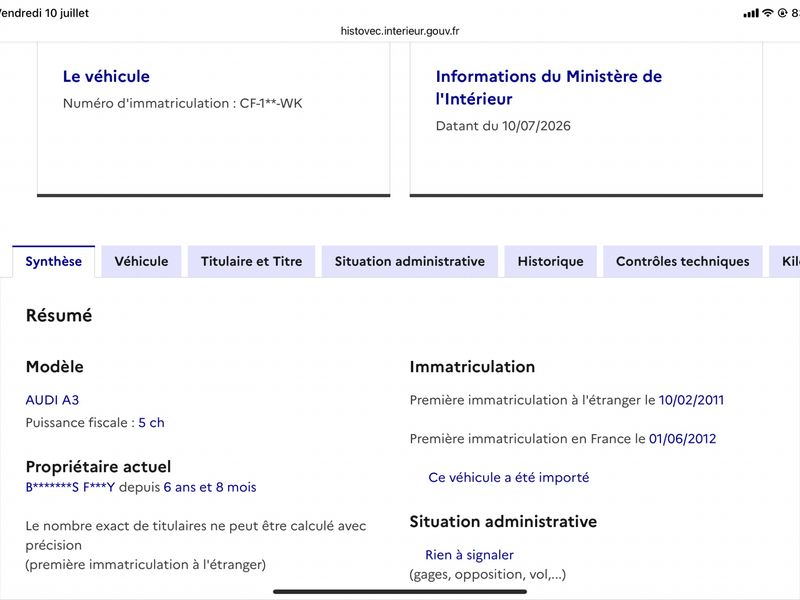This screenshot has height=600, width=800.
Task: Click 'Informations du Ministère de l'Intérieur' heading
Action: [549, 87]
